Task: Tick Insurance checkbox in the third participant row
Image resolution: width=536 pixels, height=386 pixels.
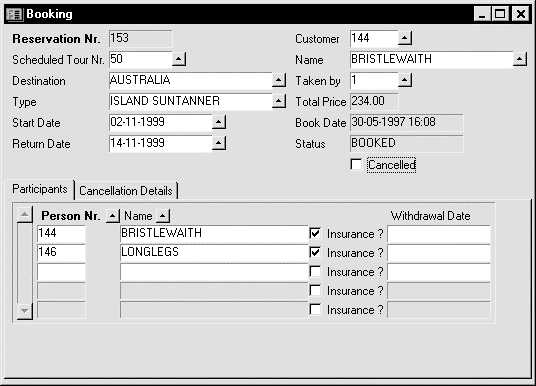Action: click(315, 271)
